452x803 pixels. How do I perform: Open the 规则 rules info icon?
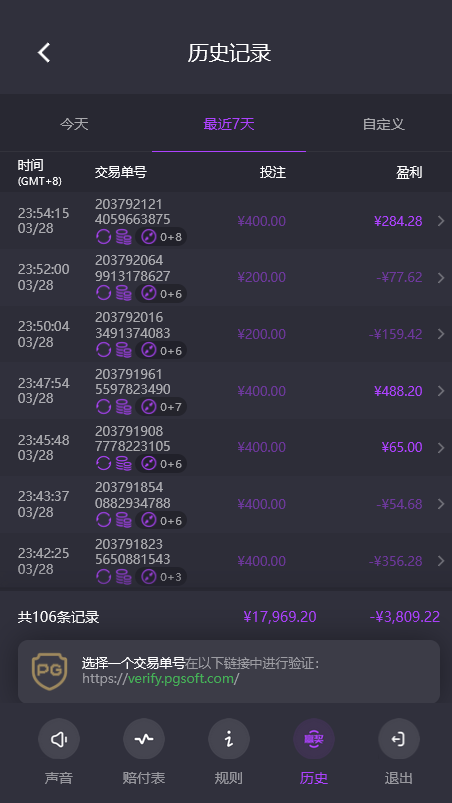pos(229,739)
